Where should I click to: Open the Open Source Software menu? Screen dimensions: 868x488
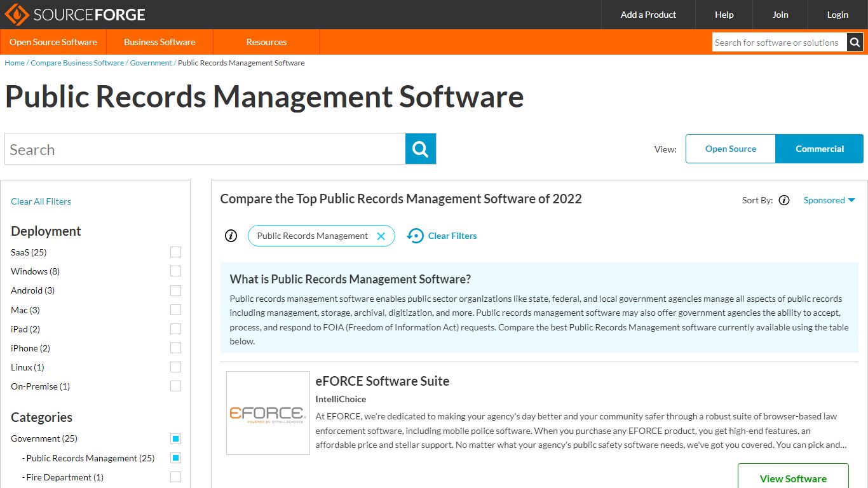(53, 42)
